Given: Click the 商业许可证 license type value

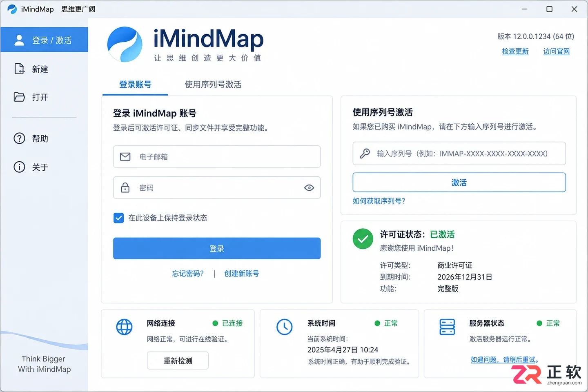Looking at the screenshot, I should pyautogui.click(x=454, y=265).
